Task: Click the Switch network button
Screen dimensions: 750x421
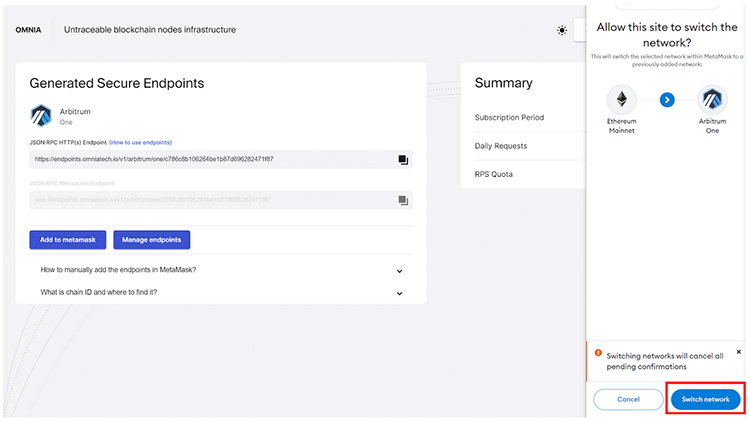Action: [706, 399]
